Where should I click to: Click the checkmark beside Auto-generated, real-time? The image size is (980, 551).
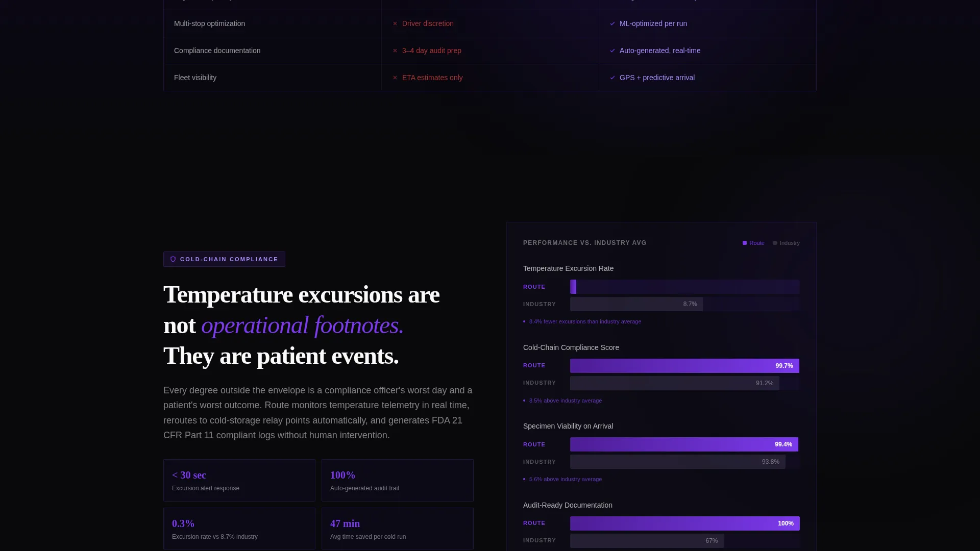[x=612, y=51]
